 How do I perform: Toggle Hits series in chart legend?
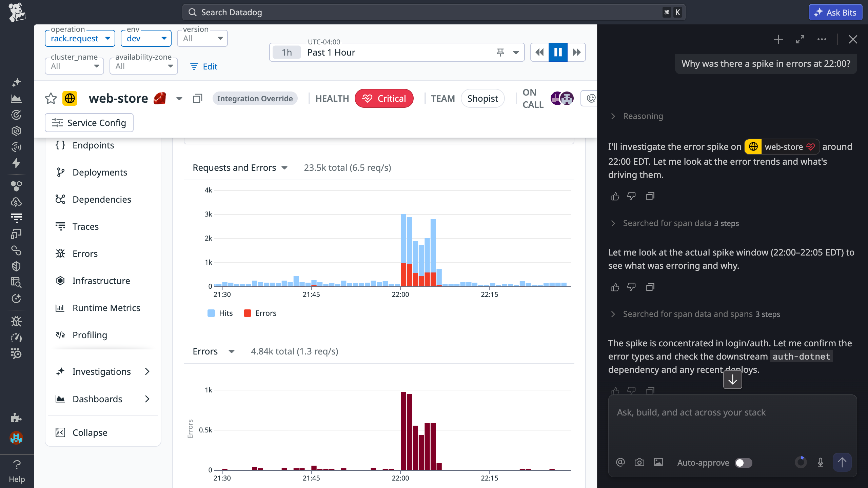[220, 313]
